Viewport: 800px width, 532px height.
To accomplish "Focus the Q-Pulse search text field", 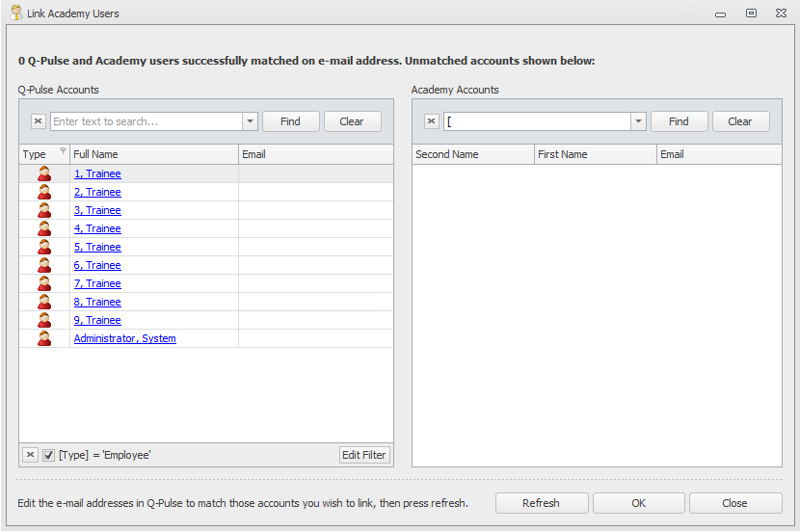I will point(147,121).
